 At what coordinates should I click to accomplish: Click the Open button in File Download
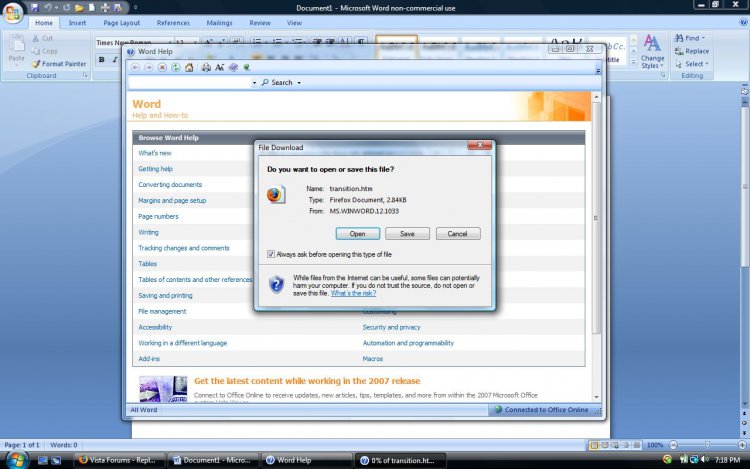(357, 234)
